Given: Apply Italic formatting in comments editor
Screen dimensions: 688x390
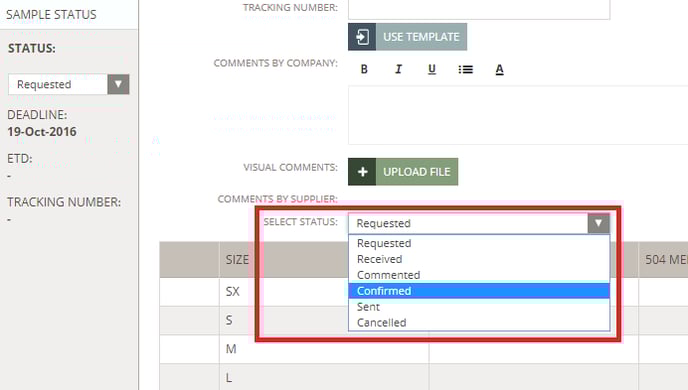Looking at the screenshot, I should [398, 69].
